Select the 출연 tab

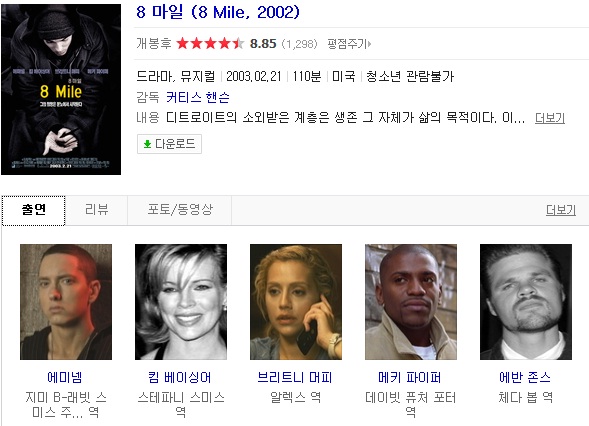(x=33, y=211)
